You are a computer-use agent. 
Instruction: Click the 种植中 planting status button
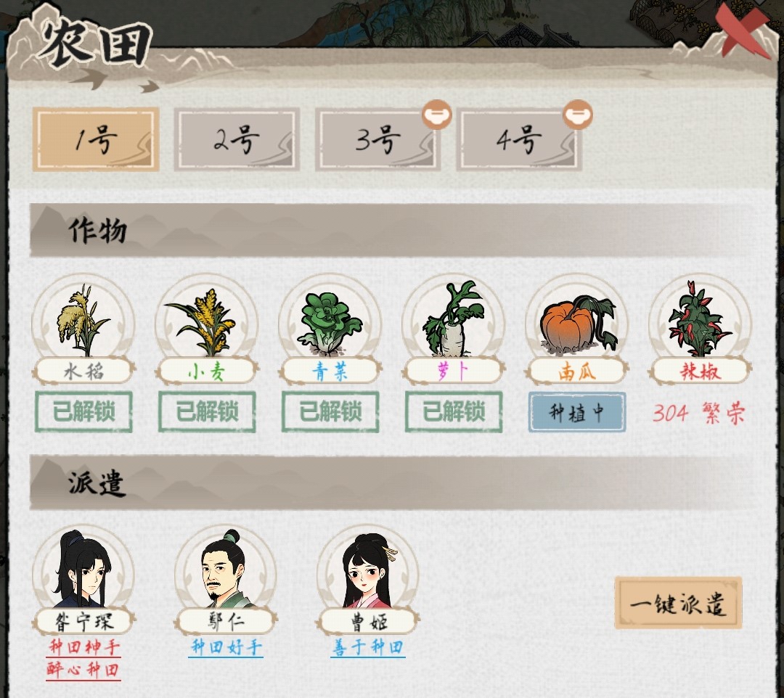coord(577,412)
